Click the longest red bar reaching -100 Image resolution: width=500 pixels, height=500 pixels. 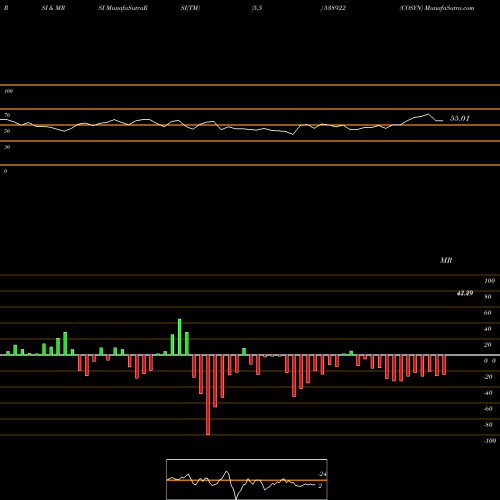pyautogui.click(x=208, y=395)
